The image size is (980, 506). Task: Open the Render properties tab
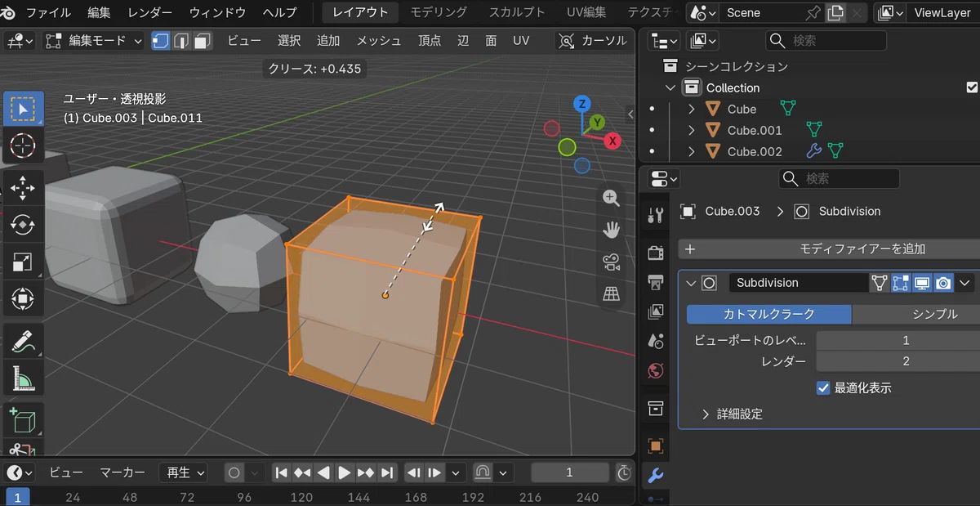click(655, 252)
